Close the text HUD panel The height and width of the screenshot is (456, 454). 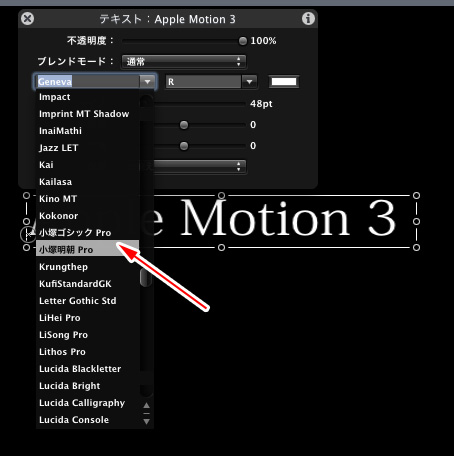click(x=27, y=19)
